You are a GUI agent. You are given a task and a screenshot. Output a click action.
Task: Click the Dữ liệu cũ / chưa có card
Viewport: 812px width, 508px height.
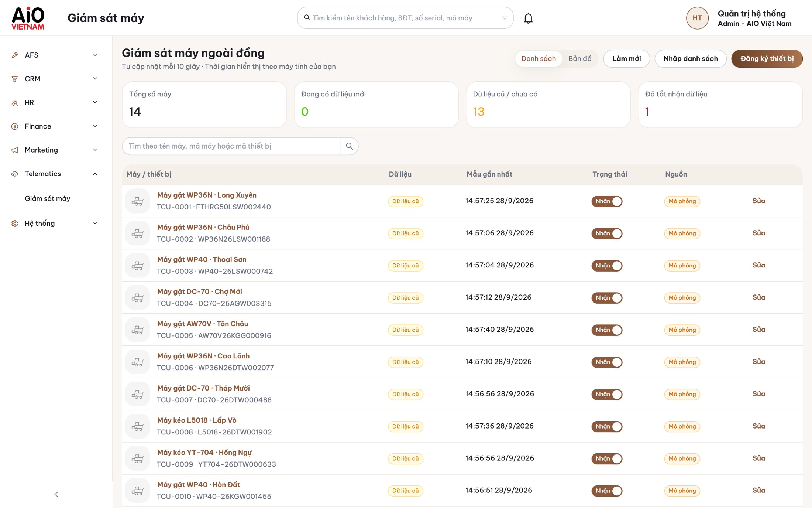click(548, 105)
